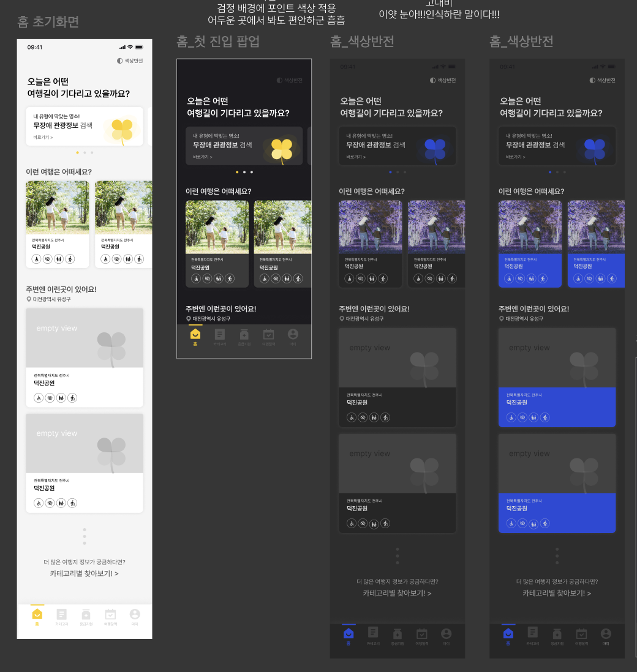This screenshot has width=637, height=672.
Task: Open first inverted-color photo in dark-card 홈_색상반전
Action: [370, 227]
